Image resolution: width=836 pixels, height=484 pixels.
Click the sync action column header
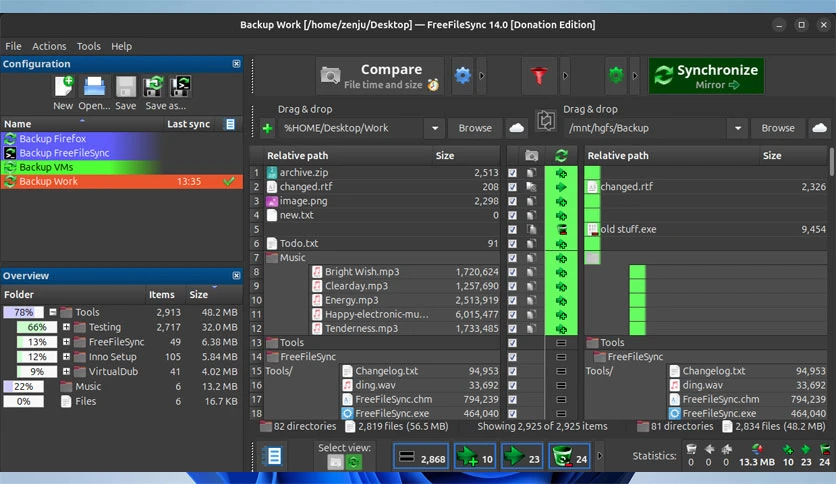(561, 156)
